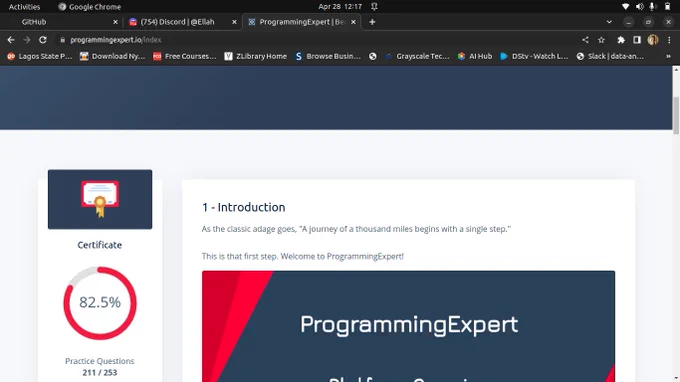The height and width of the screenshot is (382, 680).
Task: Reload the ProgrammingExpert page
Action: coord(42,40)
